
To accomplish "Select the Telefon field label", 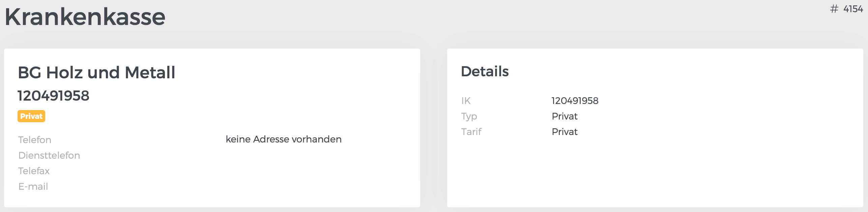I will click(x=35, y=139).
